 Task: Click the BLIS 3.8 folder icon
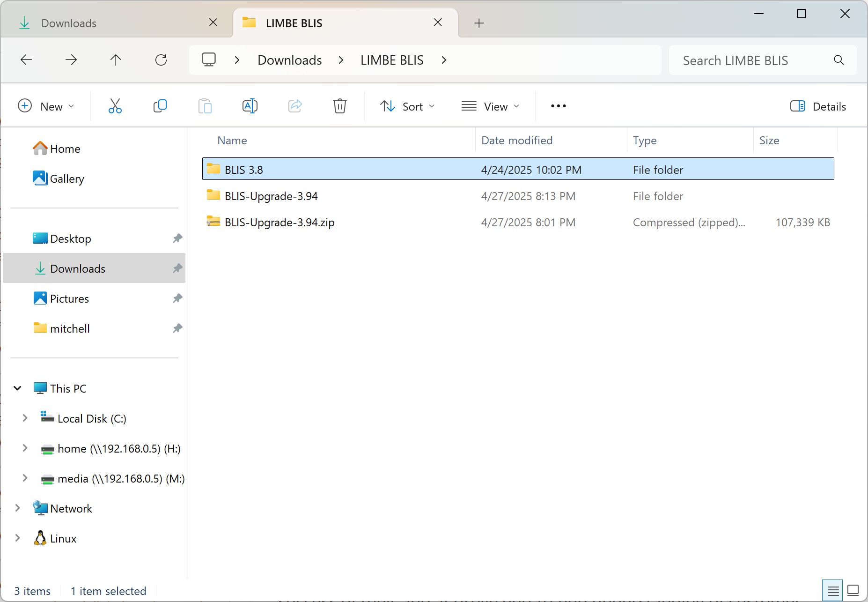coord(213,169)
